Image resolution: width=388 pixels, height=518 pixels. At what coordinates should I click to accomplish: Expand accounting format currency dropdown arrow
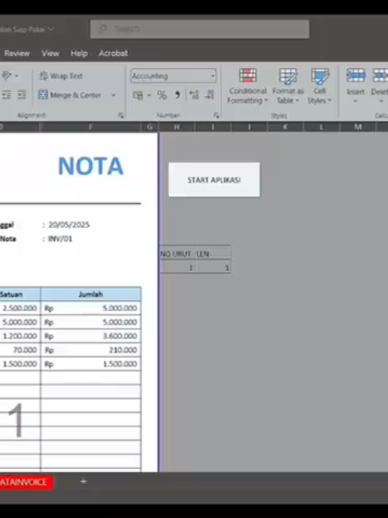click(x=149, y=95)
